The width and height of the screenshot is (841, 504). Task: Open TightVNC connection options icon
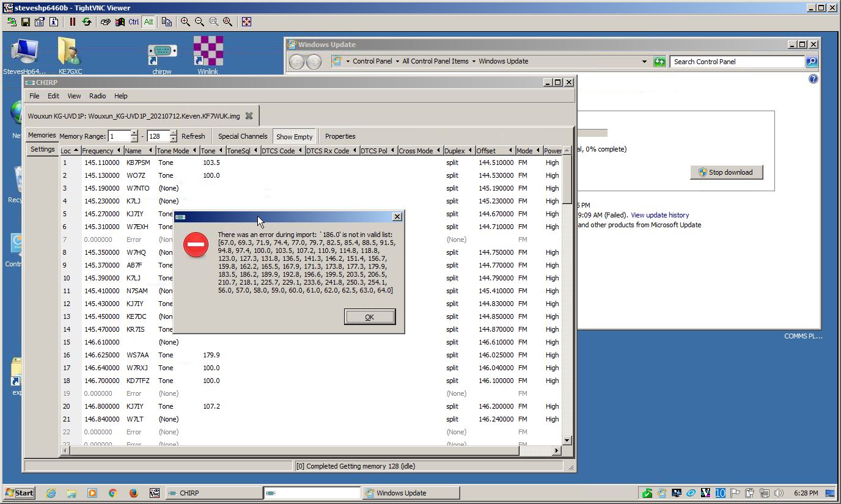40,21
